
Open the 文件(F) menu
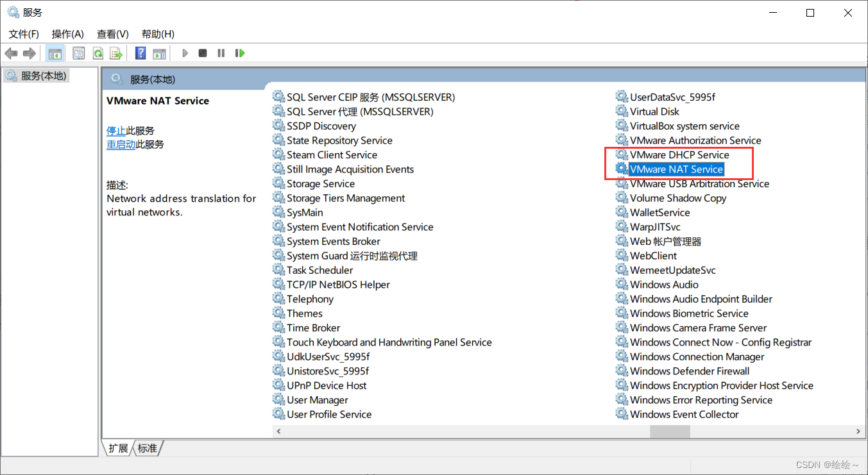click(x=24, y=34)
